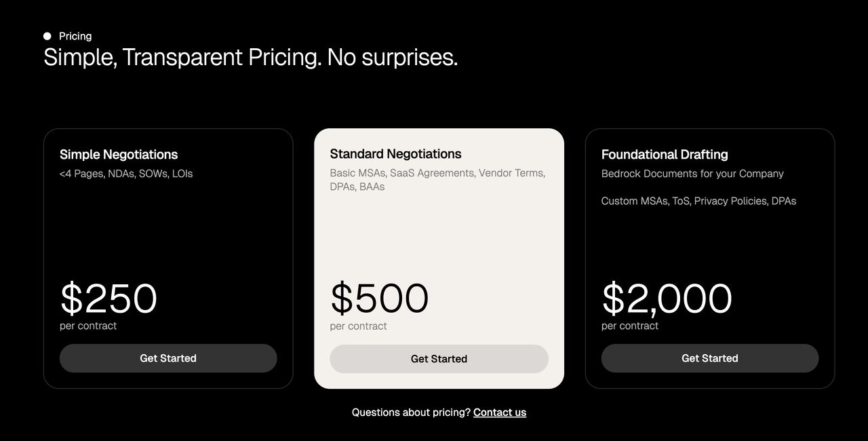Click Get Started under Simple Negotiations
Viewport: 868px width, 441px height.
(x=168, y=358)
